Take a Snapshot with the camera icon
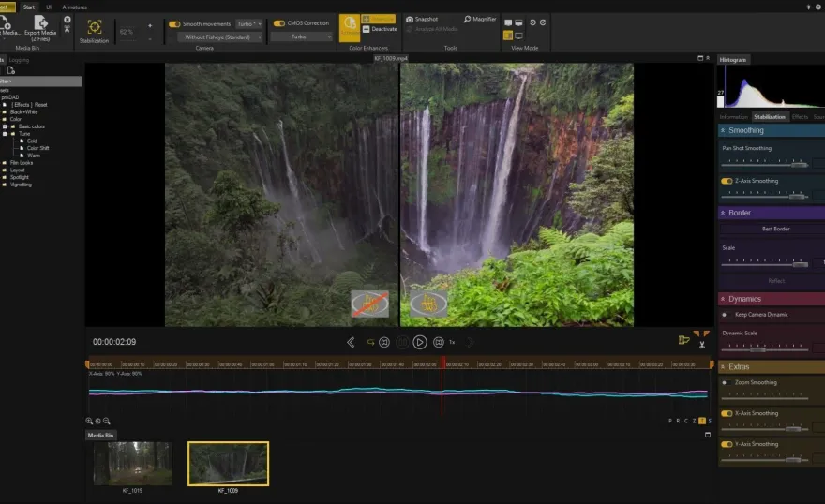825x504 pixels. 410,19
